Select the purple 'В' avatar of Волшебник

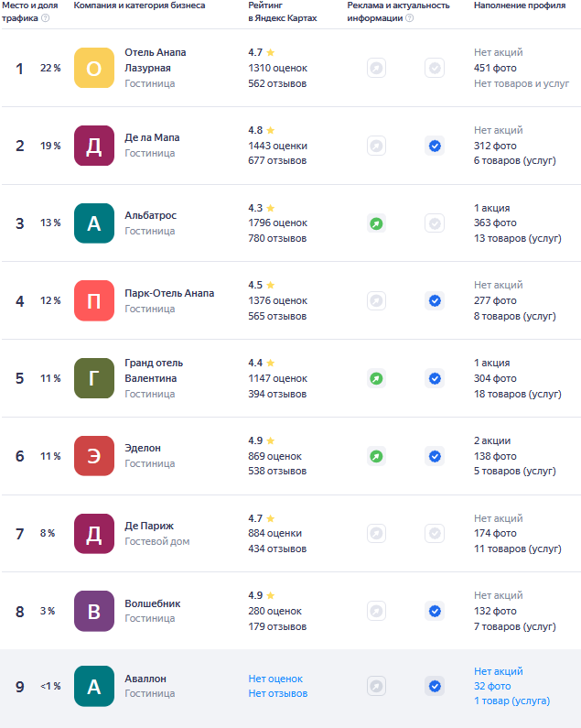(x=94, y=611)
